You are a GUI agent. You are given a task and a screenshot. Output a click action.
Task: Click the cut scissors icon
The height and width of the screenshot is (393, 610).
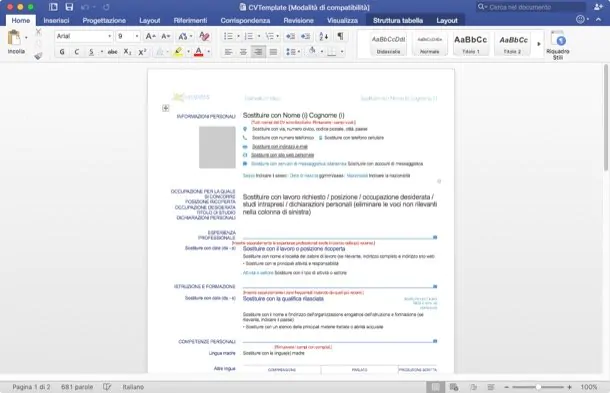click(x=38, y=32)
